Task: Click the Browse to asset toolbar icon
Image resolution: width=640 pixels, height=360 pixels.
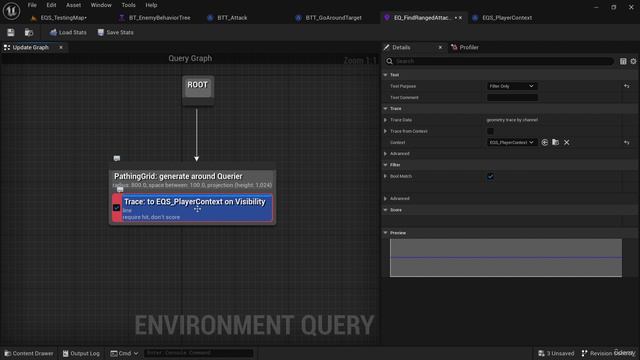Action: (x=29, y=32)
